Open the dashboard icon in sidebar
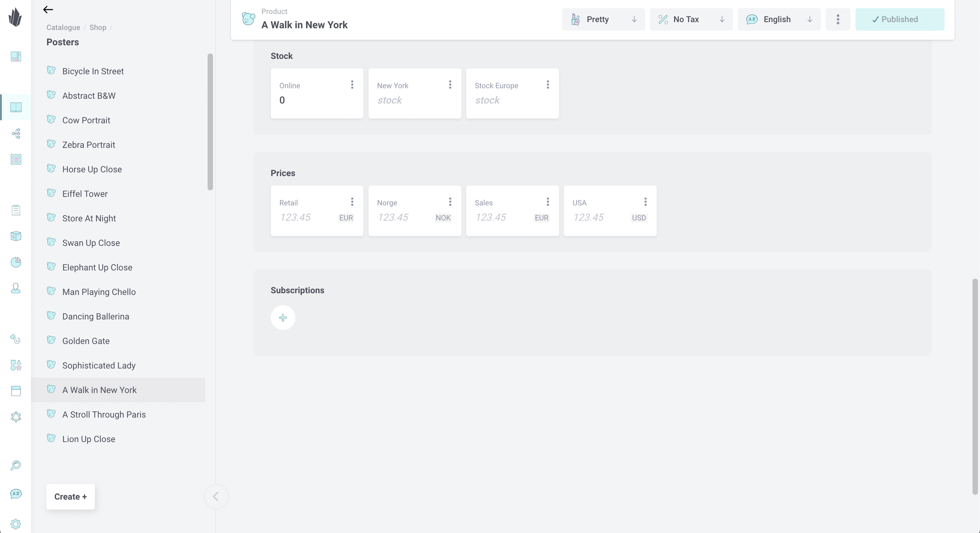980x533 pixels. point(16,57)
